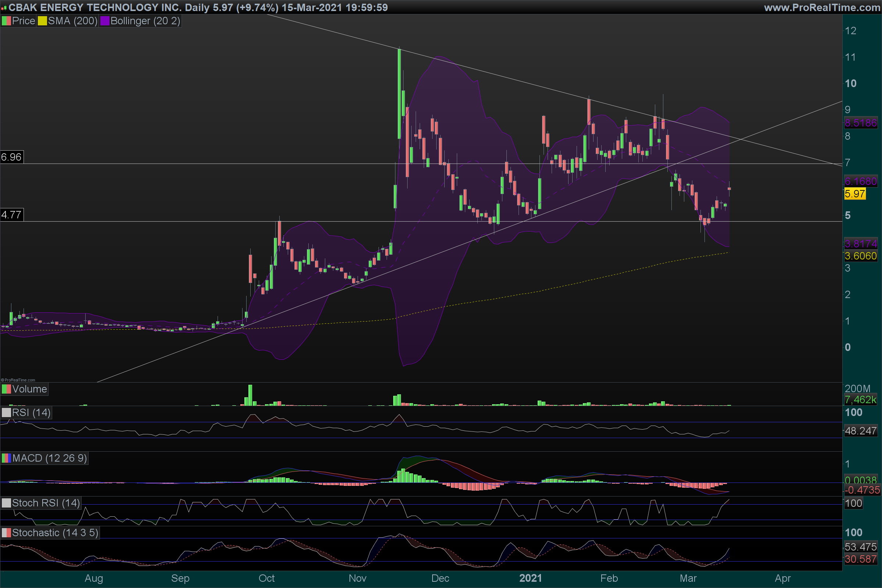Click the MACD (12 26 9) legend icon

click(x=6, y=458)
